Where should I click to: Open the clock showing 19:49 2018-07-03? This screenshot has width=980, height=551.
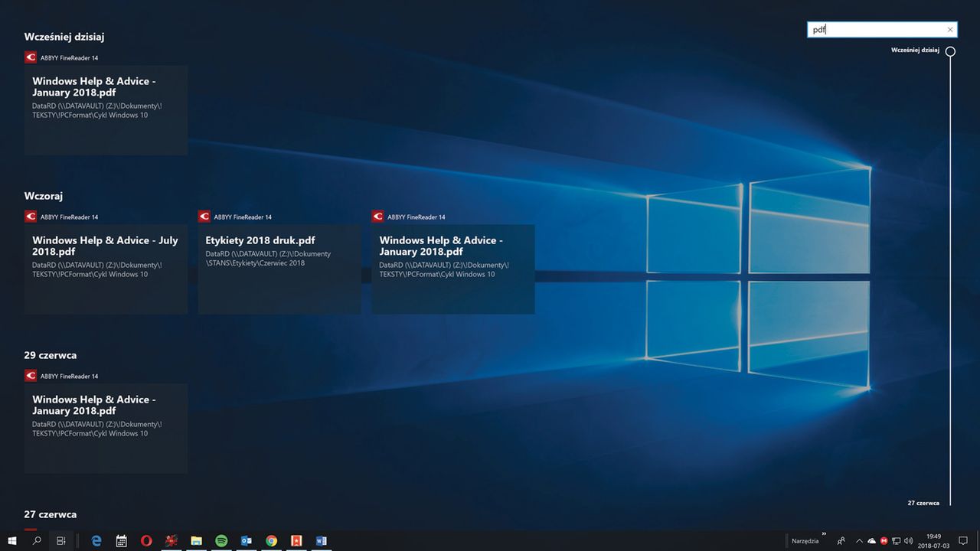click(x=934, y=541)
